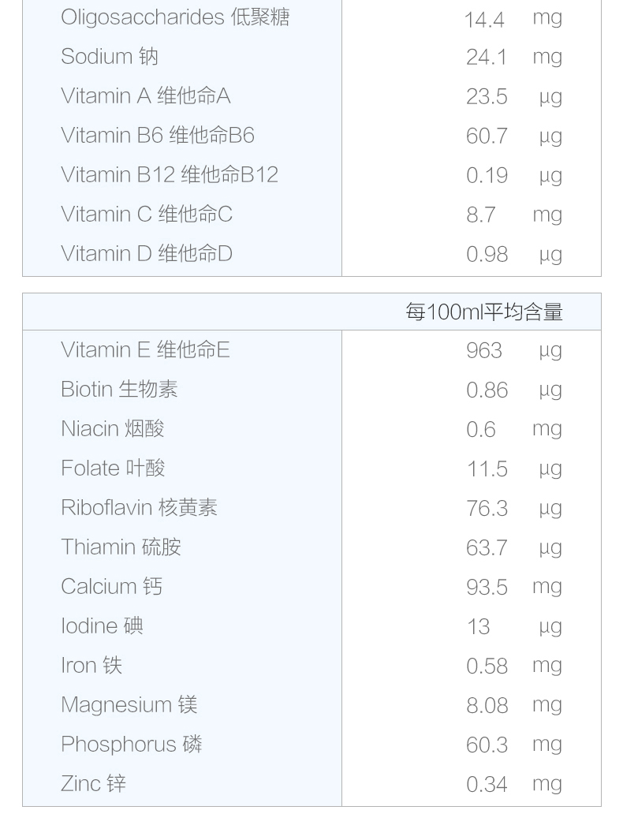Click the Vitamin A 维他命A label

(146, 96)
